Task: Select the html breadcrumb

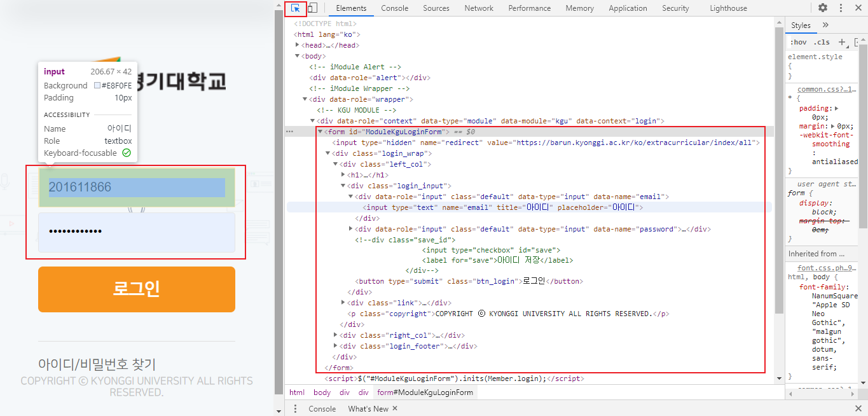Action: [x=297, y=392]
